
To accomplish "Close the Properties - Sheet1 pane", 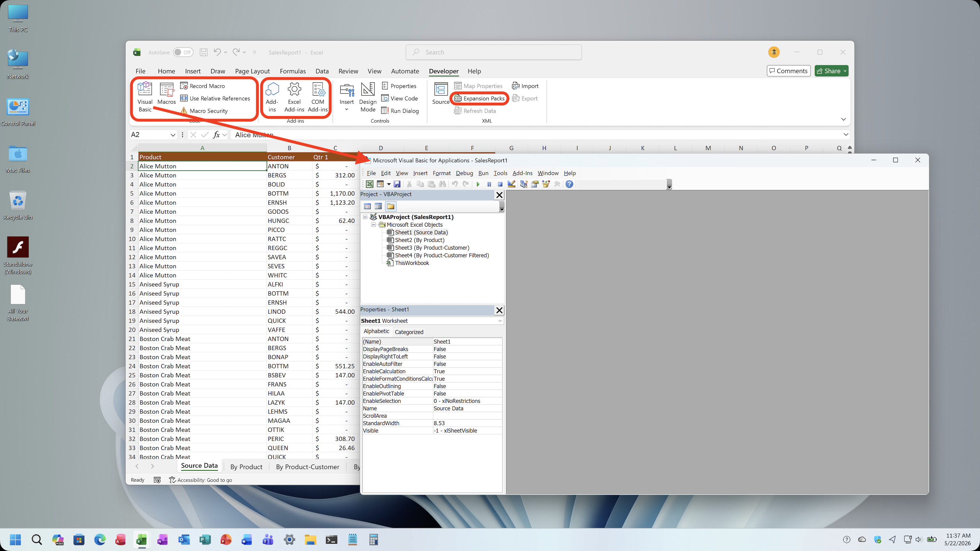I will [499, 310].
